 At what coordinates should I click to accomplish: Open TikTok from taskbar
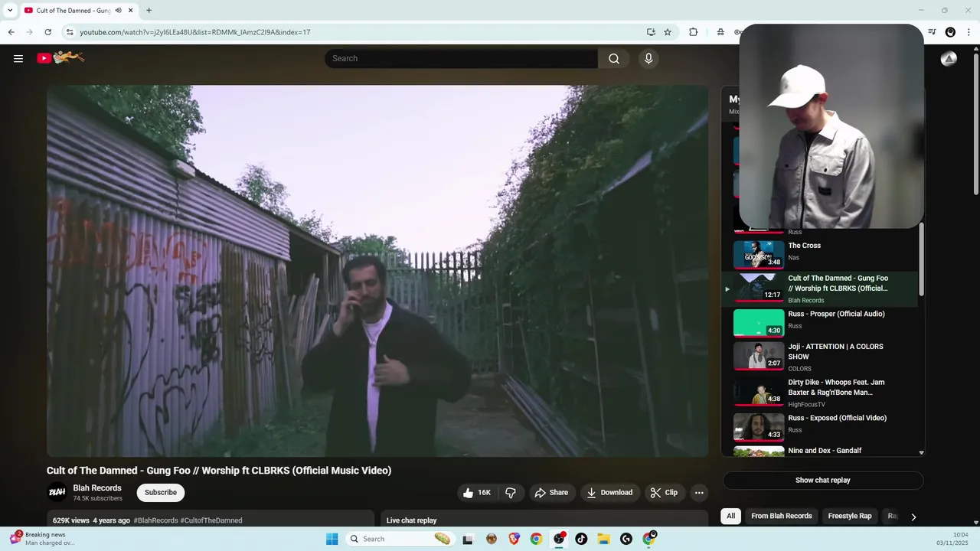[581, 539]
